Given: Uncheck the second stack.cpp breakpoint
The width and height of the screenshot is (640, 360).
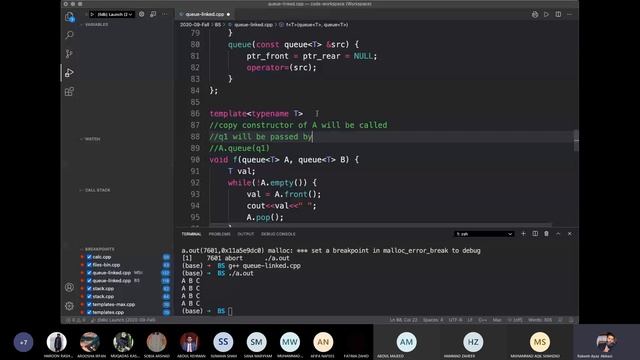Looking at the screenshot, I should click(89, 297).
